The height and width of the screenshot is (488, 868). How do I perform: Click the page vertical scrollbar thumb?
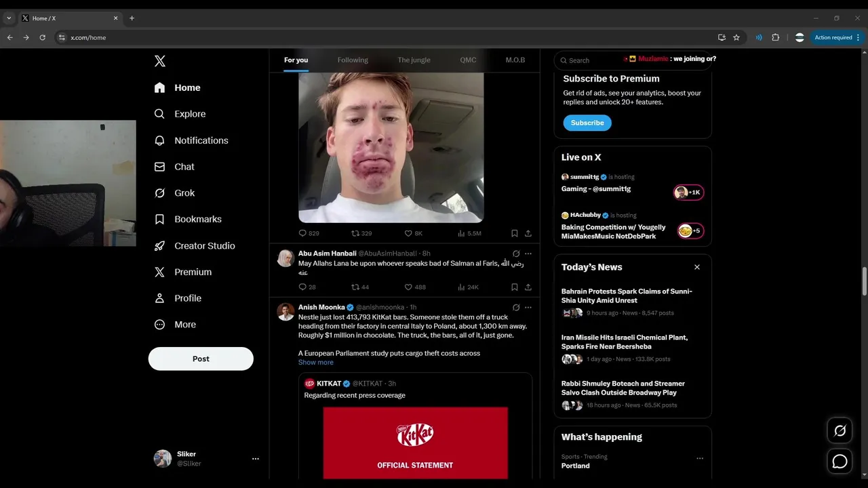tap(865, 281)
